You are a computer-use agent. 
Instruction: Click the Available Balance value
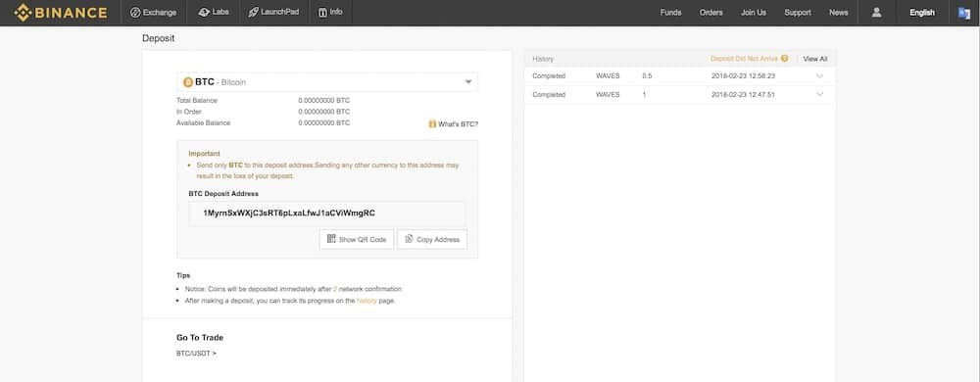coord(323,123)
